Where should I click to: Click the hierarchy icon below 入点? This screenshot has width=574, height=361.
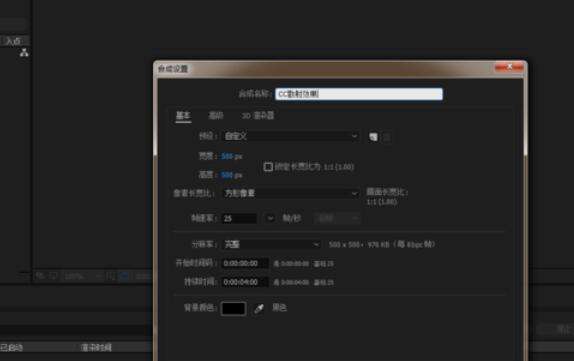coord(24,53)
